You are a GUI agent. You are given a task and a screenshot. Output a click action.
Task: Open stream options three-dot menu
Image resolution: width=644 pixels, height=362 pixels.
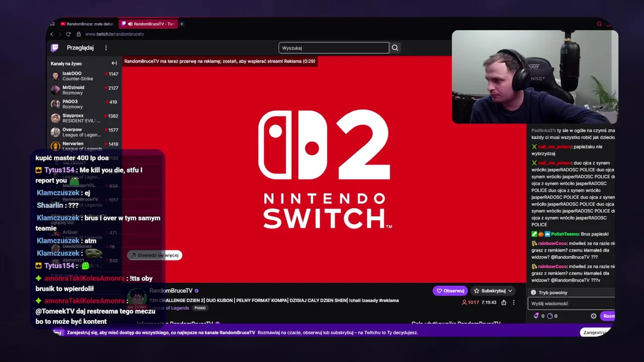pos(514,302)
